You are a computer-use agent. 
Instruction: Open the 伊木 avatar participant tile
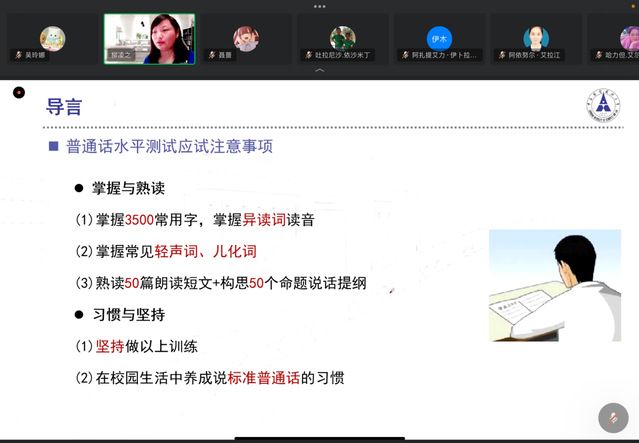pos(440,39)
